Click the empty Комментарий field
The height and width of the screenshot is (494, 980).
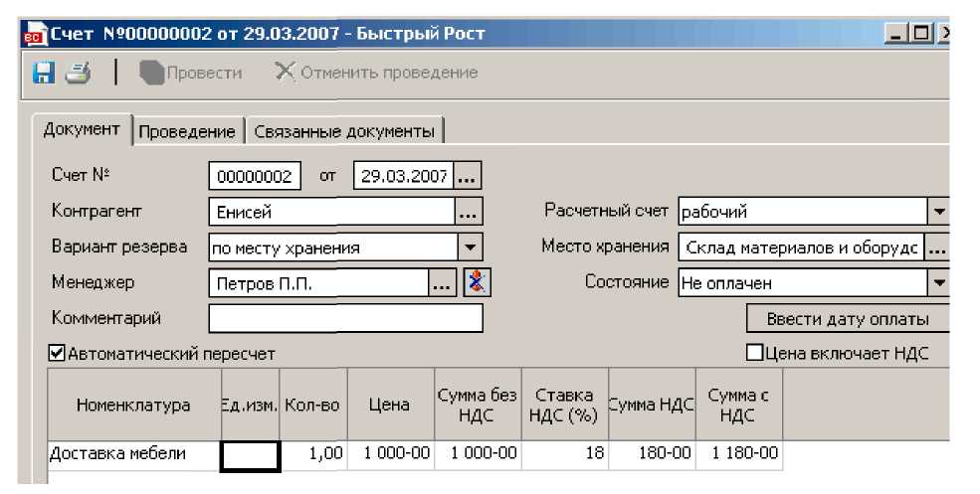pos(345,318)
